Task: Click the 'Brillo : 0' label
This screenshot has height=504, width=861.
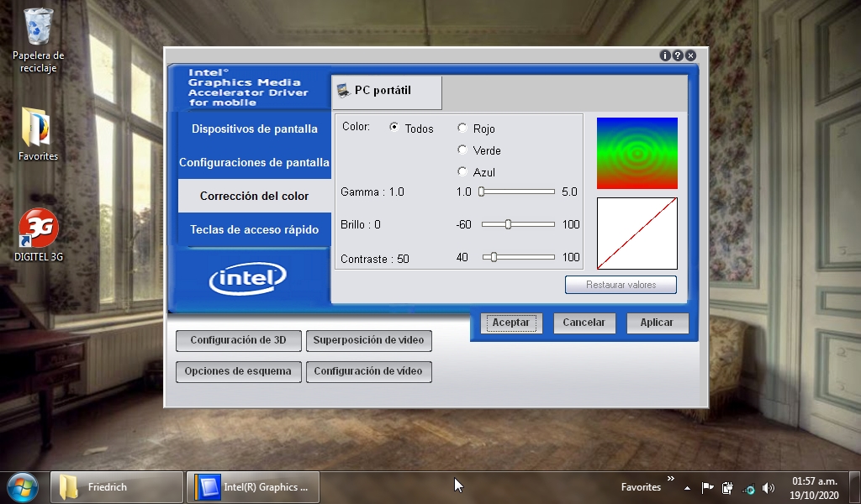Action: coord(360,224)
